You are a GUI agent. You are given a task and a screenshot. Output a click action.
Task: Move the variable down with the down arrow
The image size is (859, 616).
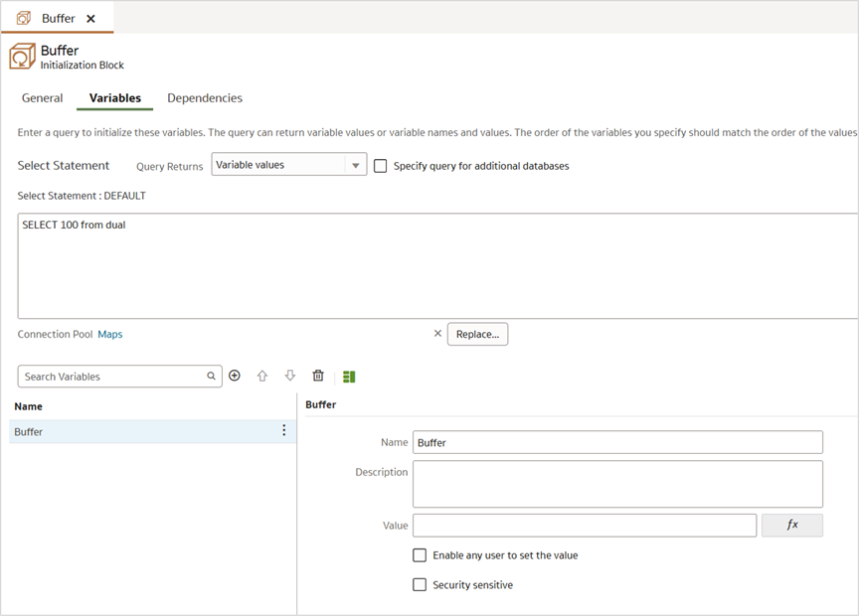coord(290,376)
